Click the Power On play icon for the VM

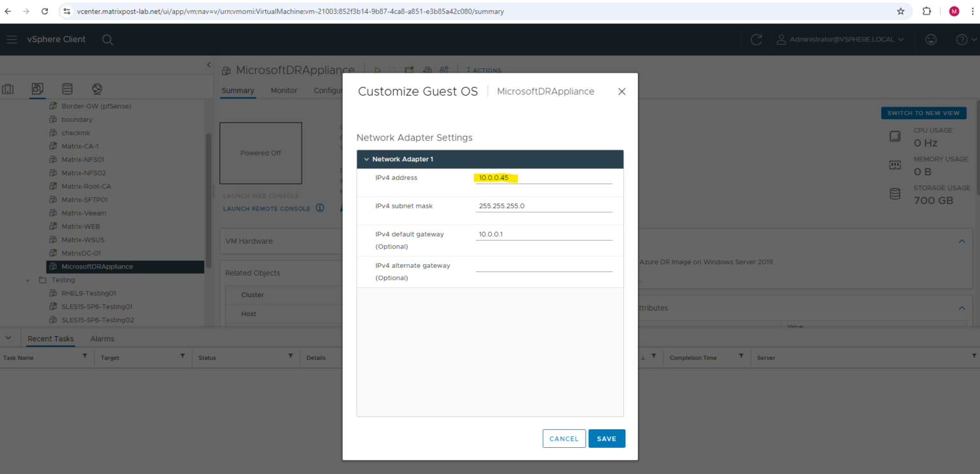click(377, 70)
